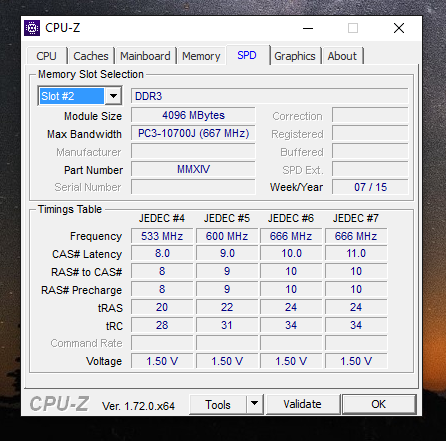The image size is (446, 441).
Task: Switch to the CPU tab
Action: [46, 56]
